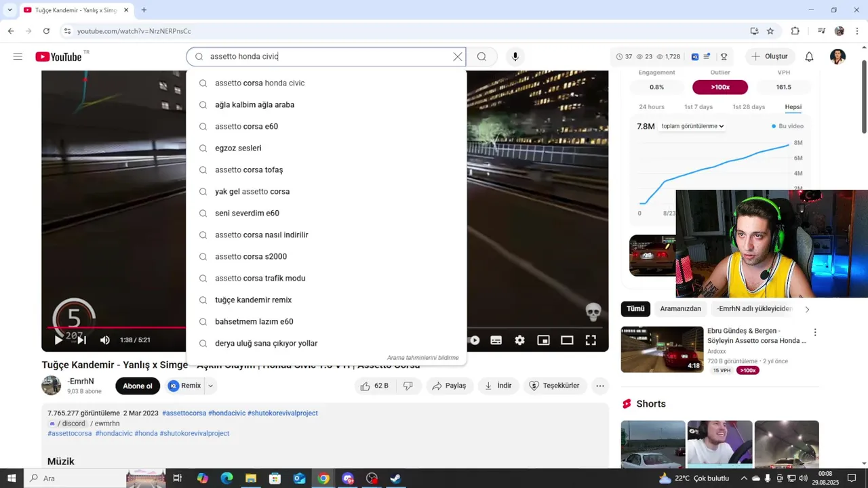Start voice search with the microphone icon
Viewport: 868px width, 488px height.
[515, 57]
